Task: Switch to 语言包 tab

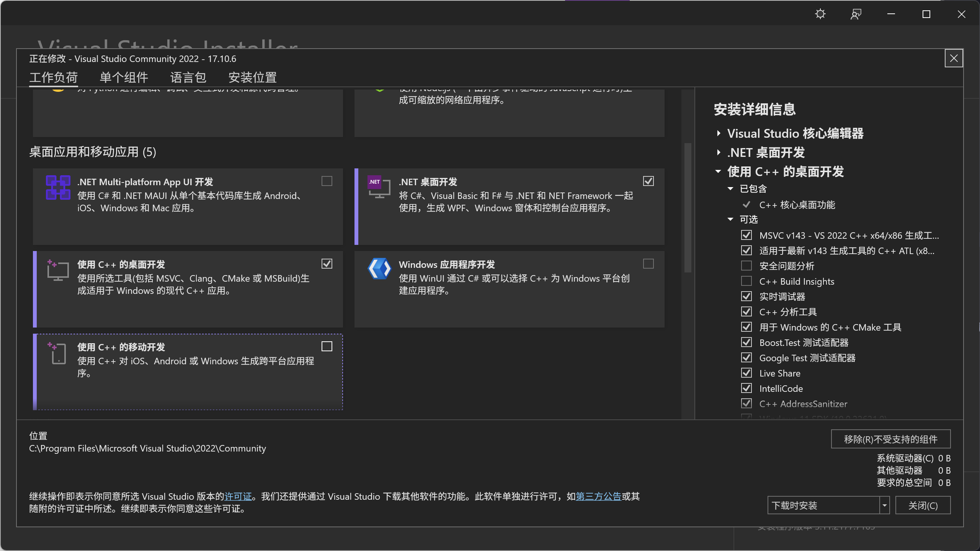Action: click(188, 78)
